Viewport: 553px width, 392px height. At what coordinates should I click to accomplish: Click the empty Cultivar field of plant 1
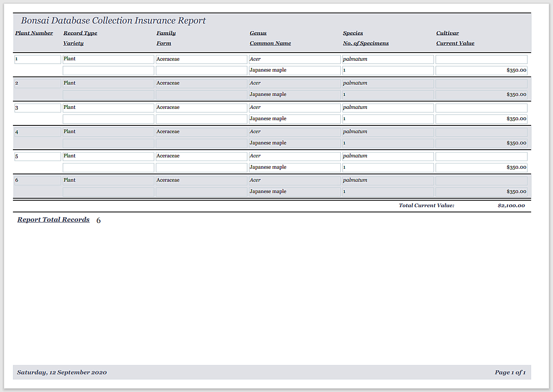[481, 59]
